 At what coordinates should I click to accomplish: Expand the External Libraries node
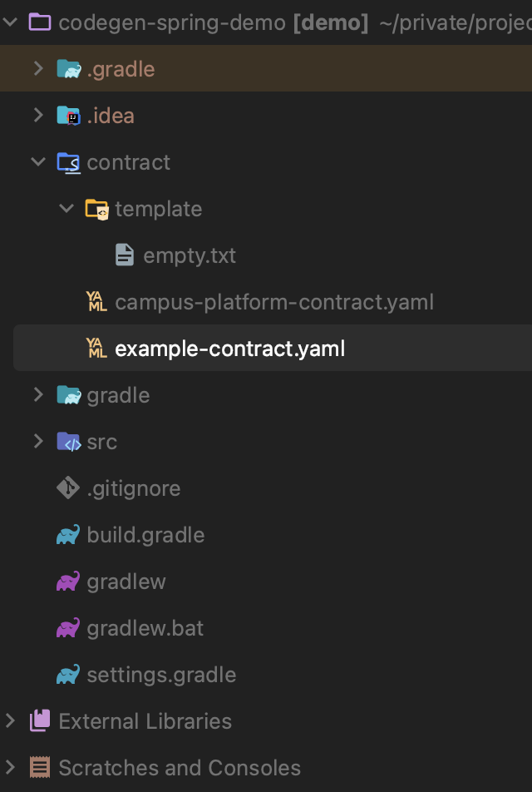[10, 721]
